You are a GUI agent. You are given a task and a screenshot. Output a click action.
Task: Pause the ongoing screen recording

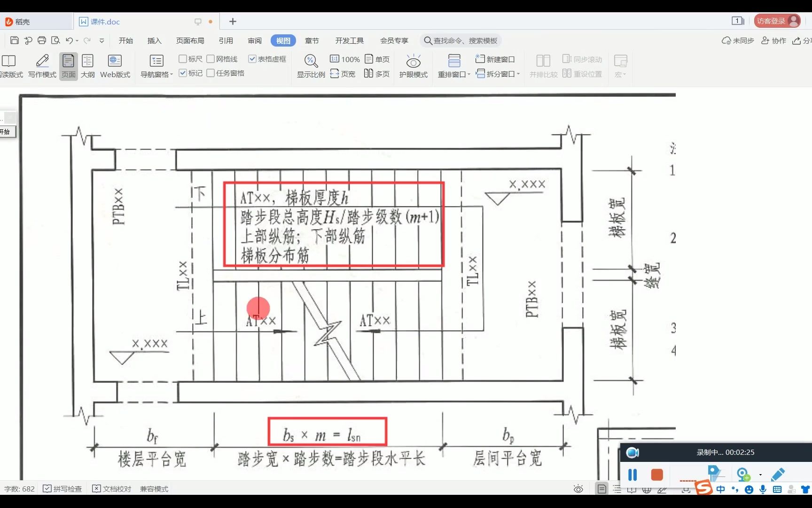click(x=632, y=475)
